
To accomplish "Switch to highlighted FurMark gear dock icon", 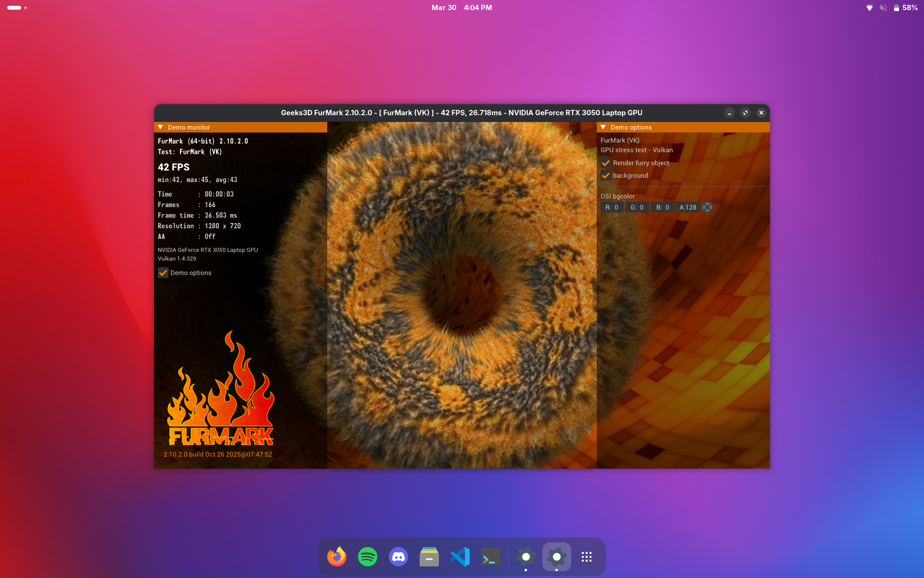I will point(557,557).
